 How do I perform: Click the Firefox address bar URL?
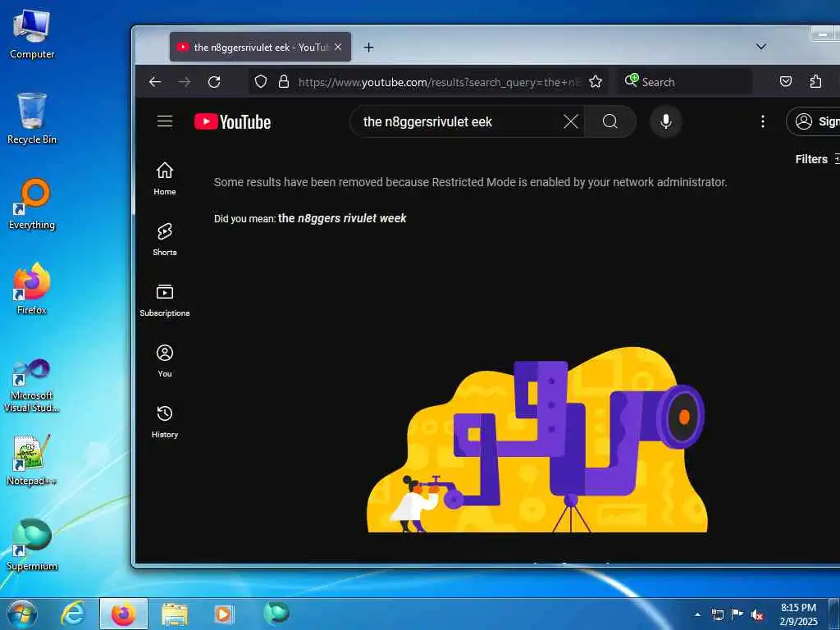click(440, 82)
